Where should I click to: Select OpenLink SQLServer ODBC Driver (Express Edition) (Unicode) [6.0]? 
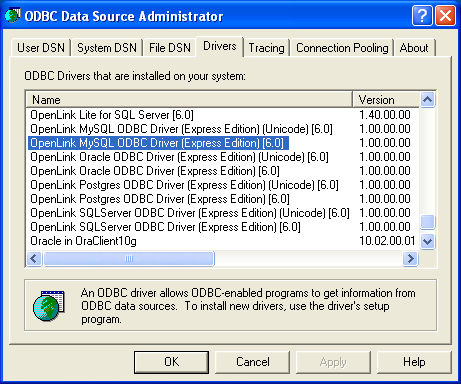point(190,213)
